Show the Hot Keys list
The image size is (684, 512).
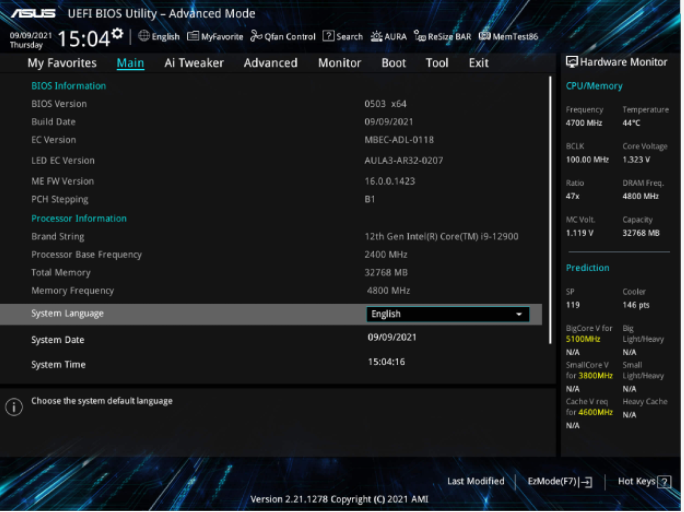tap(644, 482)
